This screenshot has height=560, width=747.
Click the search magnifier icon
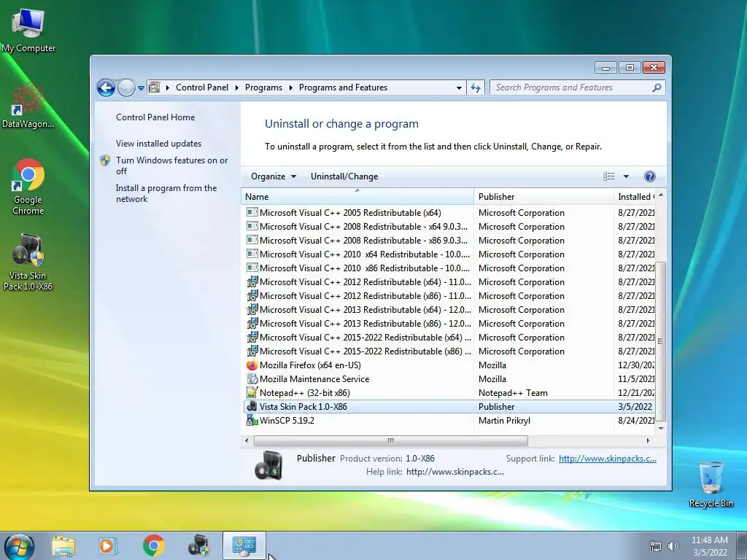[x=657, y=87]
